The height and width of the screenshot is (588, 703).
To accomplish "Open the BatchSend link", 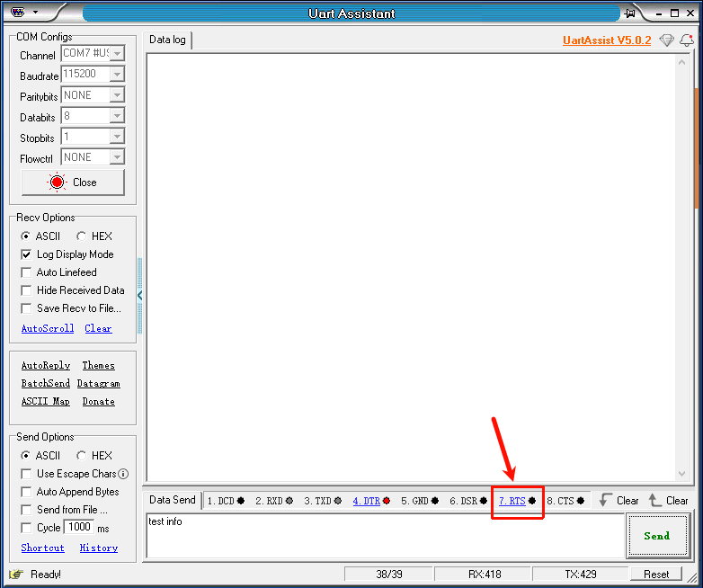I will tap(46, 383).
